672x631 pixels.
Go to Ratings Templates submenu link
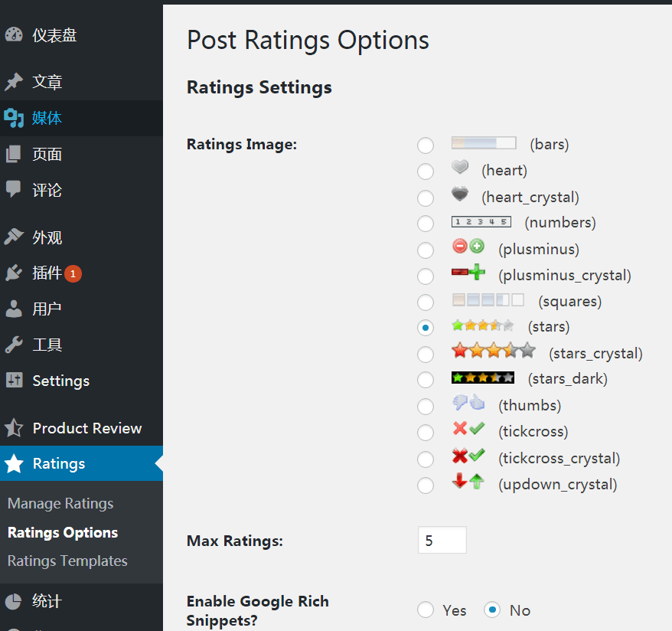tap(67, 561)
